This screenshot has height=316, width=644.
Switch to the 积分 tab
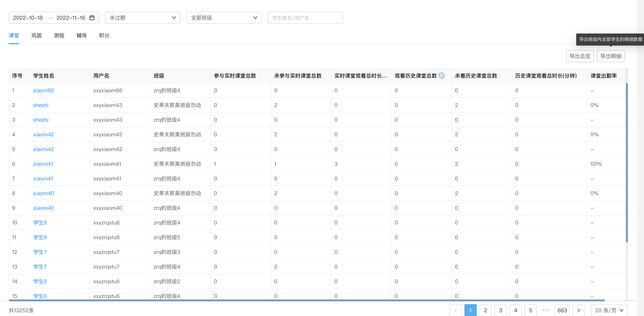[x=104, y=36]
